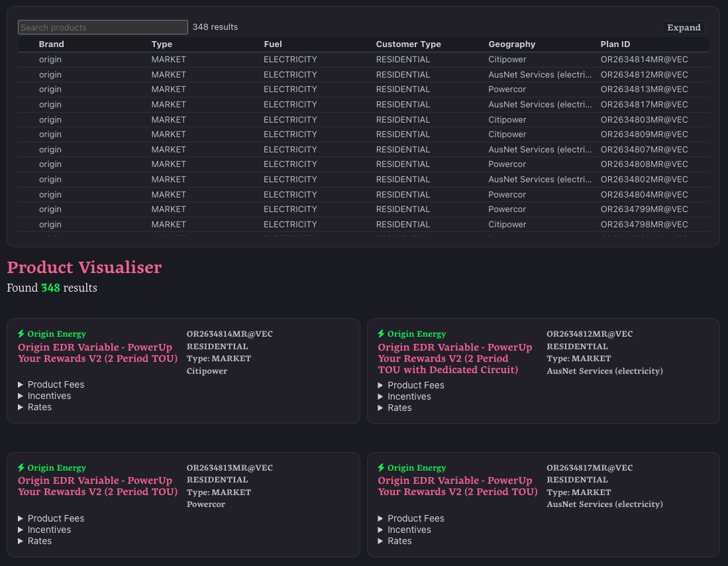Click the Product Visualiser heading

pyautogui.click(x=84, y=267)
